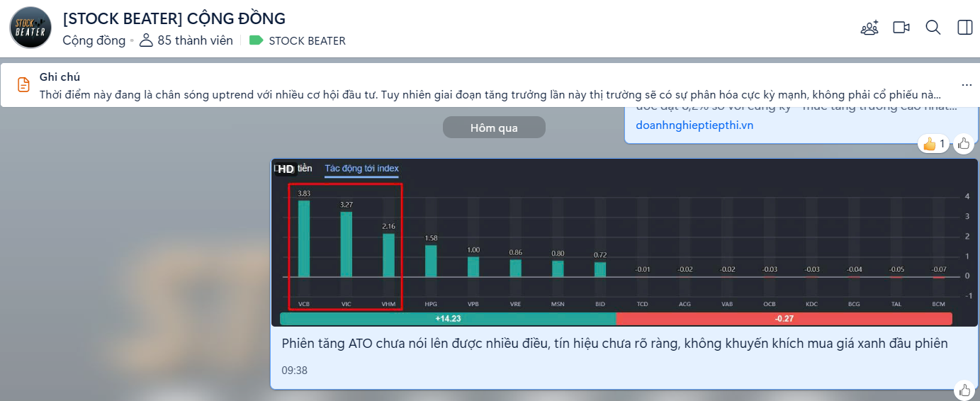Click the thumbs-up reaction count on link message
The image size is (980, 401).
coord(933,145)
